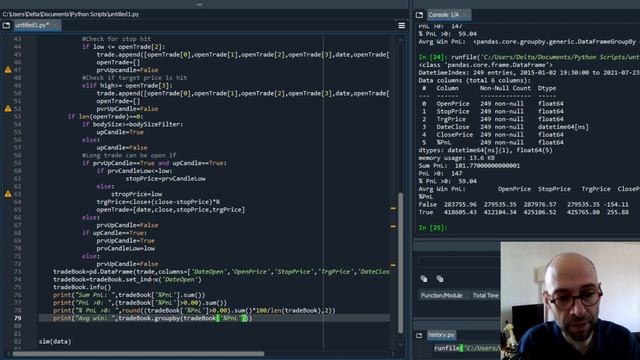Click the 'OpenPrice 249 non-null' console row
This screenshot has height=360, width=640.
click(493, 104)
